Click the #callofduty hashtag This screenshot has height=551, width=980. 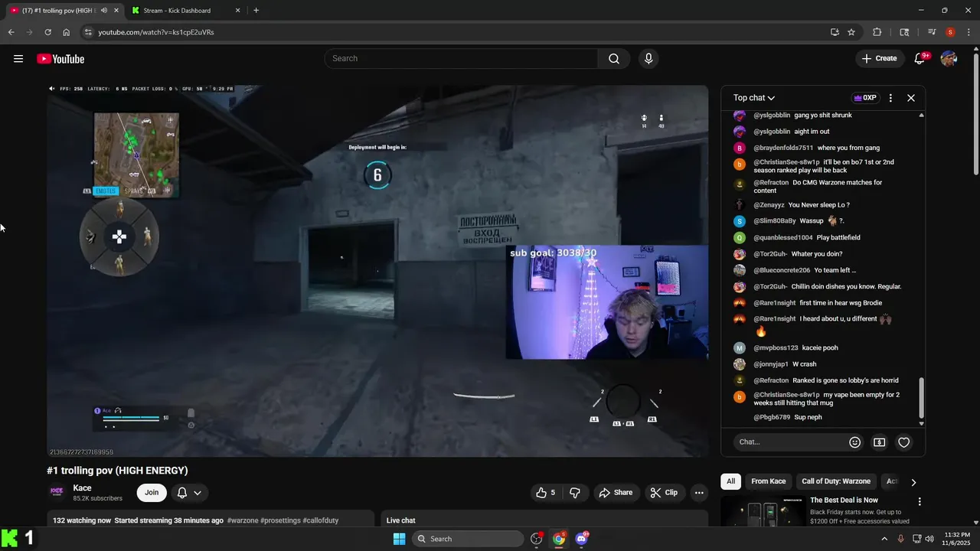pyautogui.click(x=321, y=520)
